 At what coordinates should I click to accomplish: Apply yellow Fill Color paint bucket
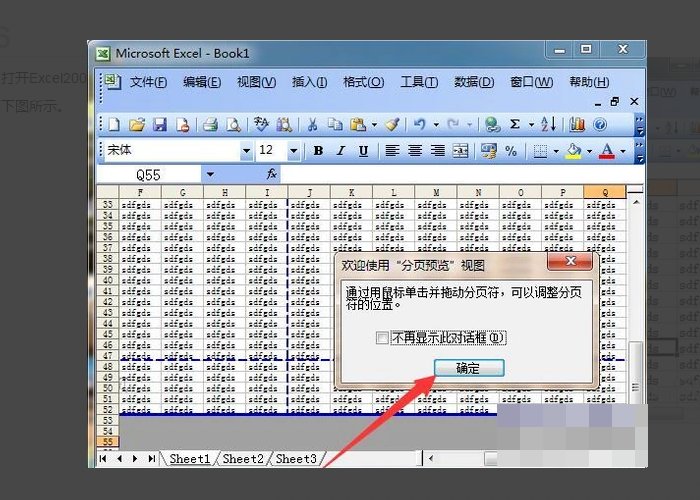574,151
